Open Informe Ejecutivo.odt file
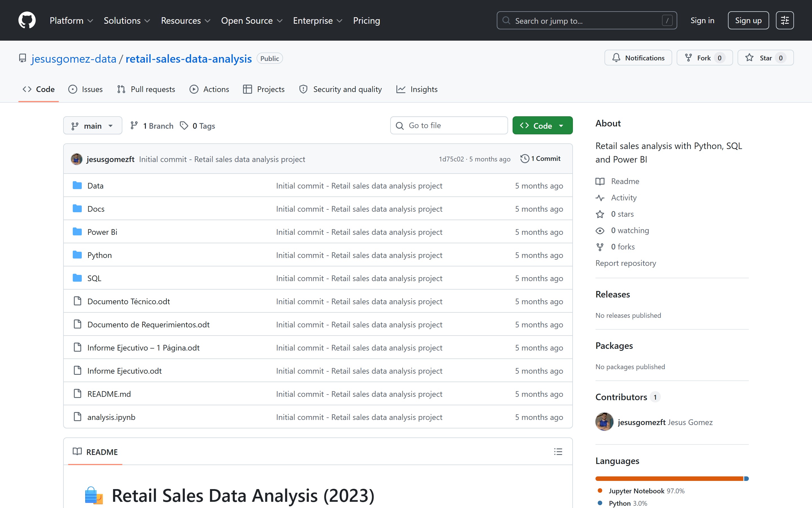 pyautogui.click(x=125, y=371)
